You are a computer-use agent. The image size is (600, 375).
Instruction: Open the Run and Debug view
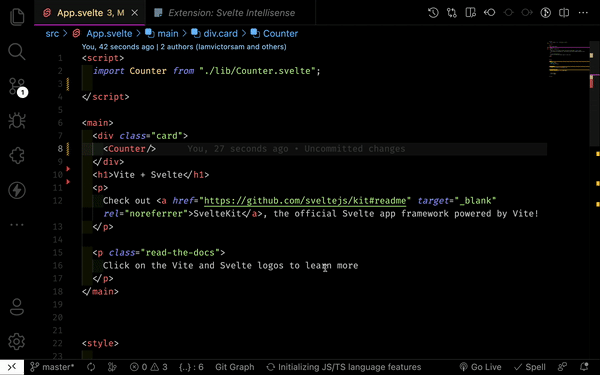17,121
